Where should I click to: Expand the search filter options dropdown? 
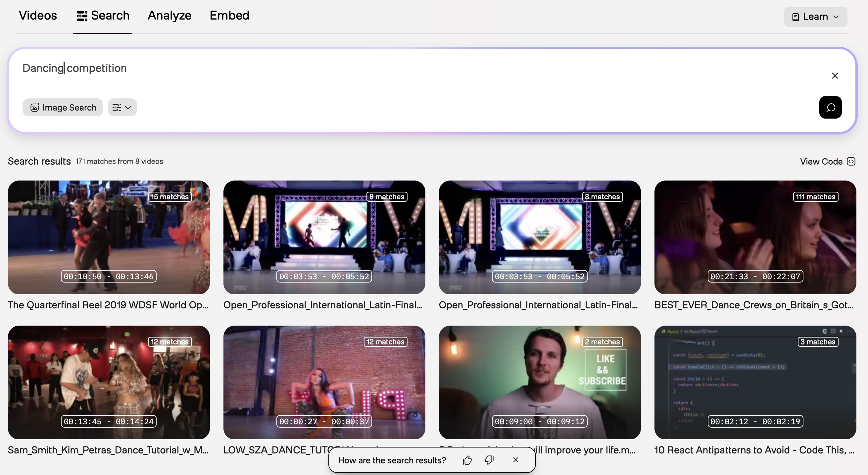click(122, 108)
